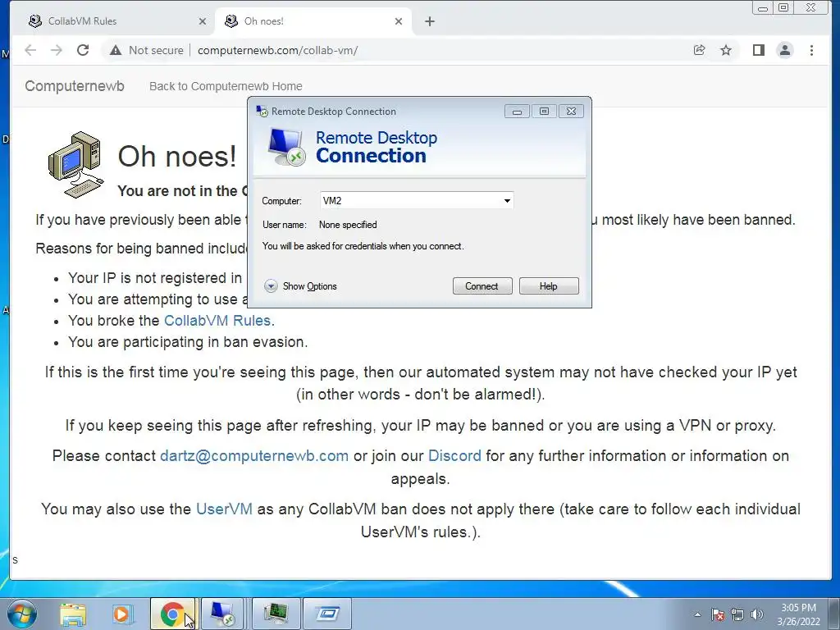
Task: Launch Windows Media Player from taskbar
Action: click(x=123, y=614)
